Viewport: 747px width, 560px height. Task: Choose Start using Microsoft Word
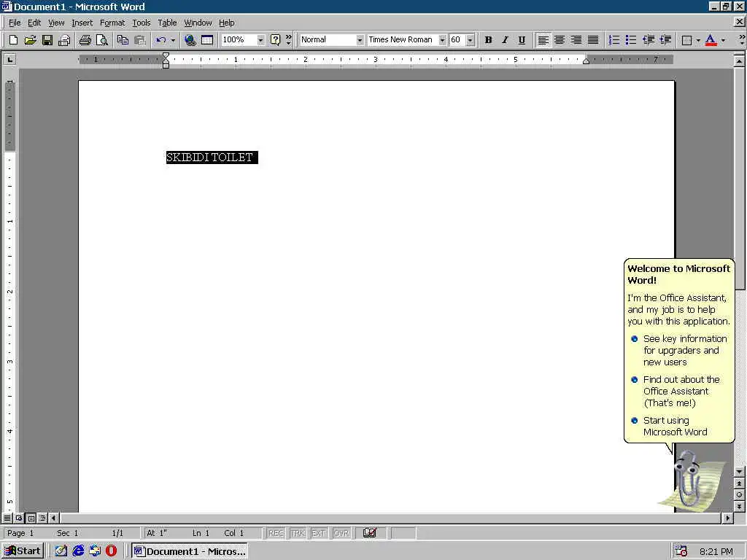(x=670, y=426)
